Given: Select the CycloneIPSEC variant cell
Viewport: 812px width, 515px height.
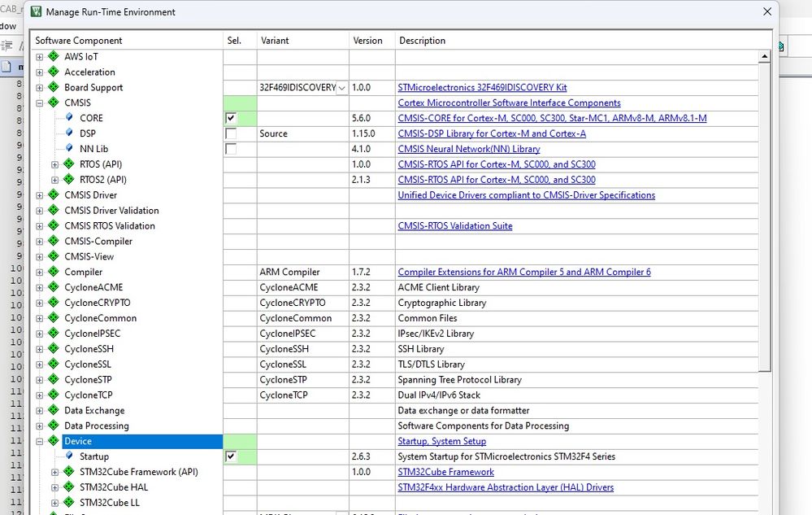Looking at the screenshot, I should 303,334.
